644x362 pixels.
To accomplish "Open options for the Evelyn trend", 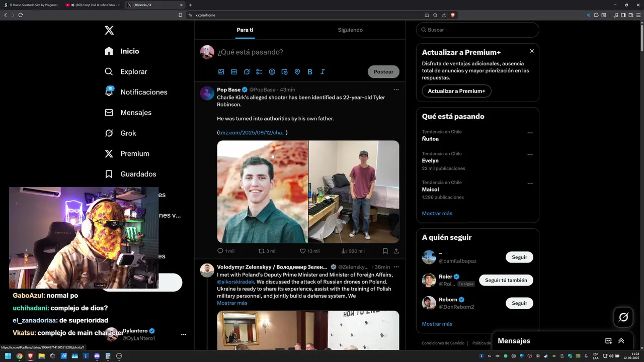I will [530, 154].
